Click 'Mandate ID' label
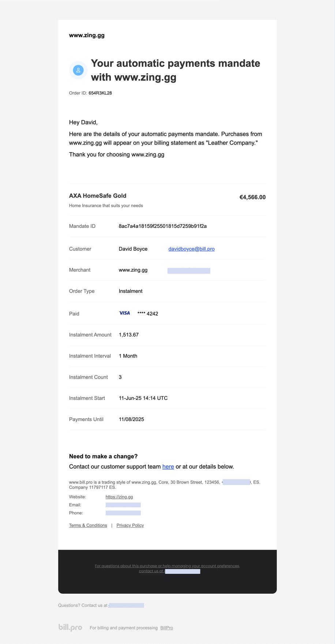The image size is (335, 644). (x=82, y=226)
